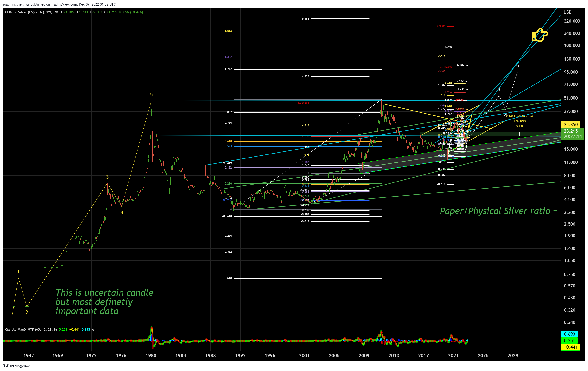
Task: Click the measurement label '2.133 (10.40%) 213.3'
Action: (520, 116)
